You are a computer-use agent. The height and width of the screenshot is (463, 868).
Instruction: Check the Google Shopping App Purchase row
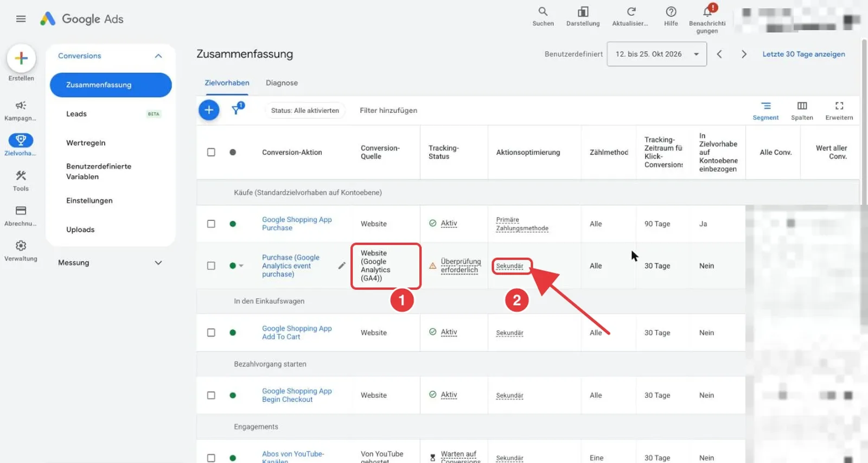(x=211, y=224)
